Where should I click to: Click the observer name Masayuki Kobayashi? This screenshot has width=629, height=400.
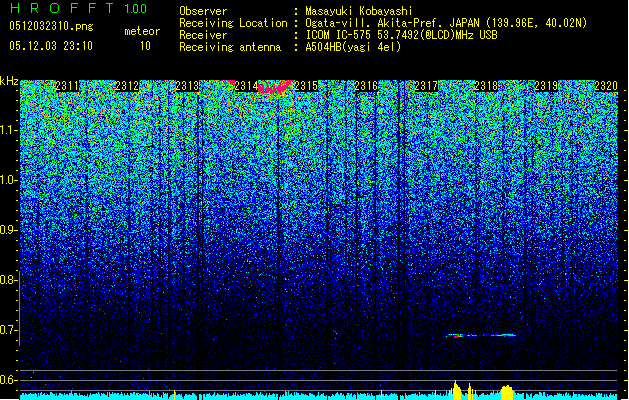359,11
